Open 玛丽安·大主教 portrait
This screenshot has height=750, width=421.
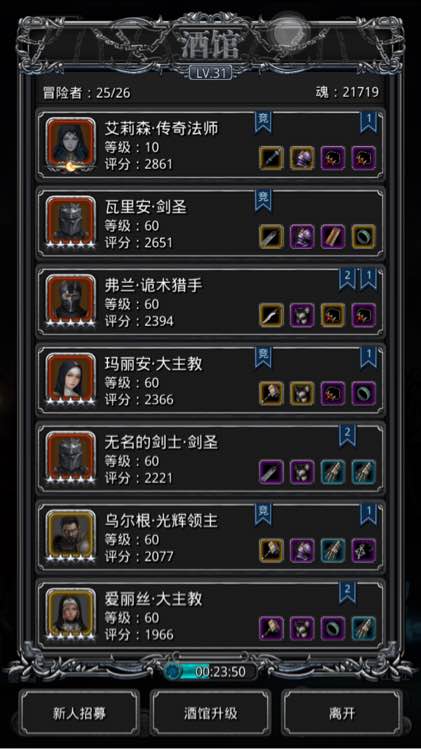click(x=71, y=381)
